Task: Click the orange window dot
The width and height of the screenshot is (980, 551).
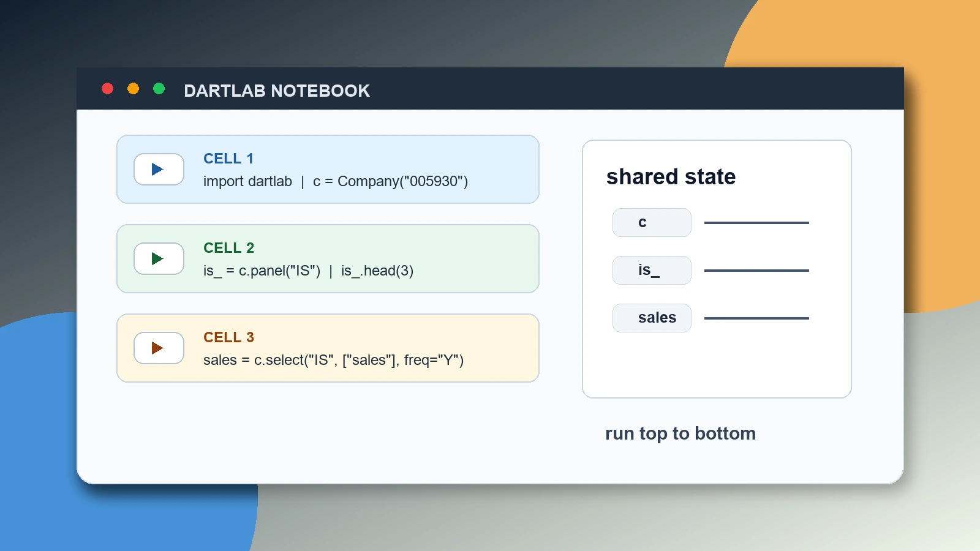Action: point(133,89)
